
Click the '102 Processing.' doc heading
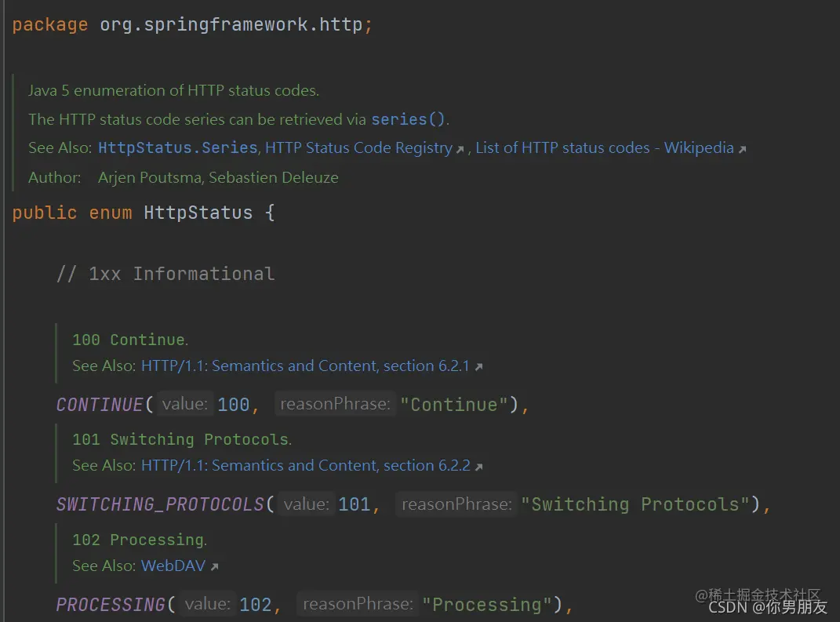tap(140, 540)
